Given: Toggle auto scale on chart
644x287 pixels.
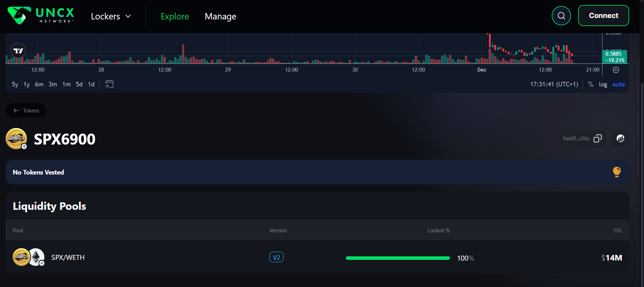Looking at the screenshot, I should coord(618,84).
